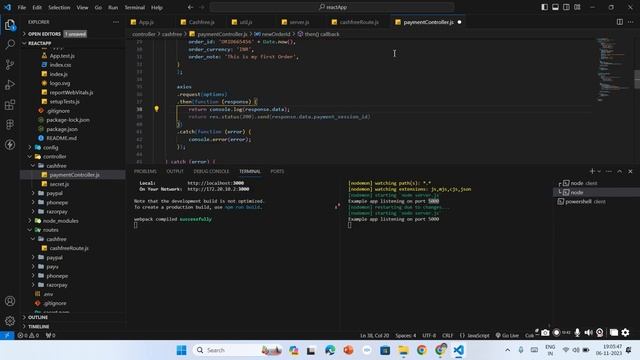Open the File menu

(x=22, y=7)
